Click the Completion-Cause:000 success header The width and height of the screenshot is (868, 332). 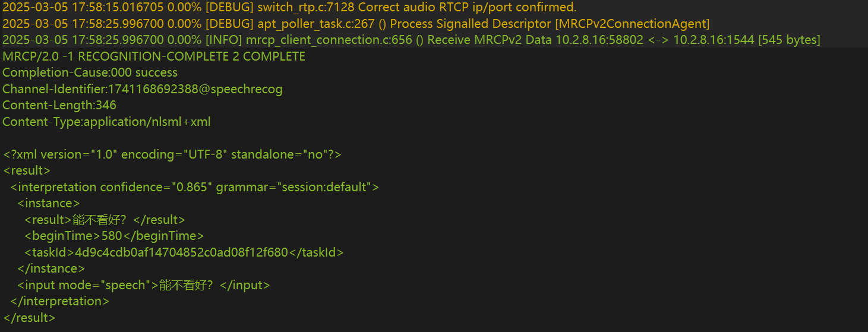[x=90, y=72]
